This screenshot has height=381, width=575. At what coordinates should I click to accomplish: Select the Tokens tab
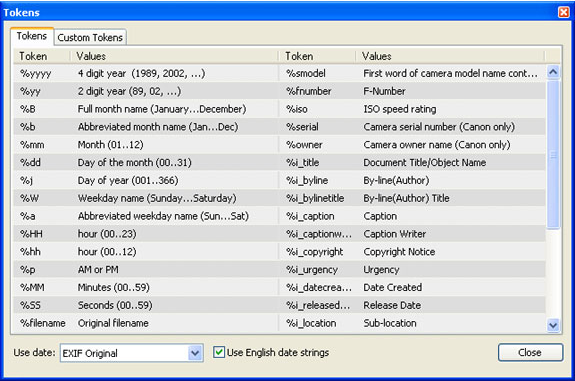[32, 36]
